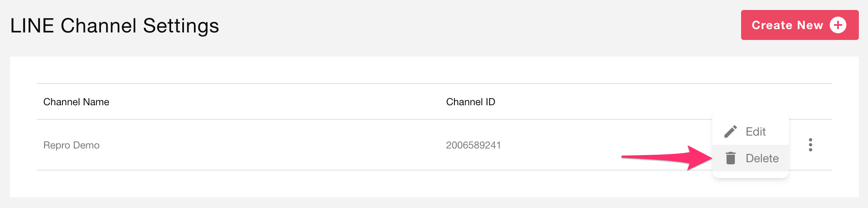Click empty header space right of Channel ID
Image resolution: width=868 pixels, height=208 pixels.
click(624, 102)
